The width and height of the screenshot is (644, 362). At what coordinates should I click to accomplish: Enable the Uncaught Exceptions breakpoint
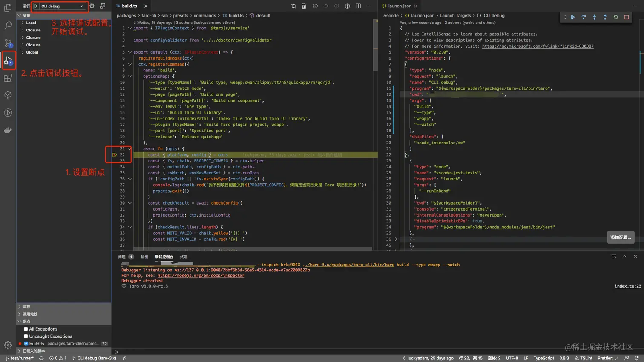pos(26,336)
